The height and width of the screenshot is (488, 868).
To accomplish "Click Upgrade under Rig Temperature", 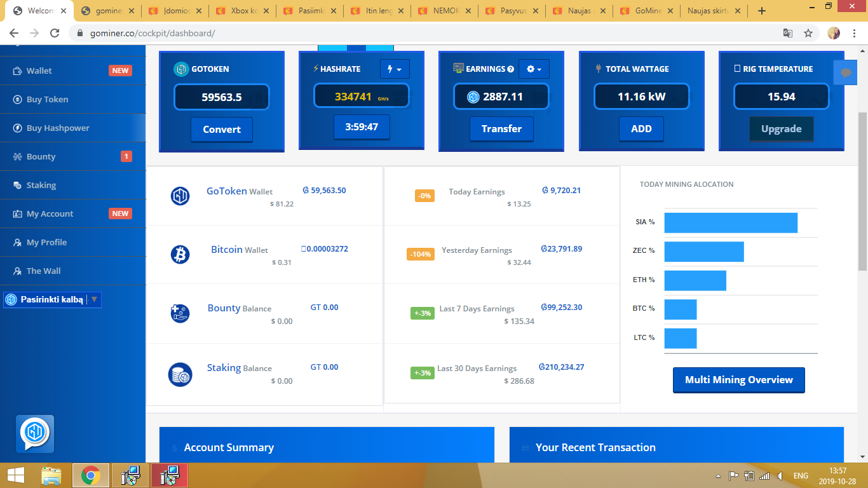I will pos(781,128).
